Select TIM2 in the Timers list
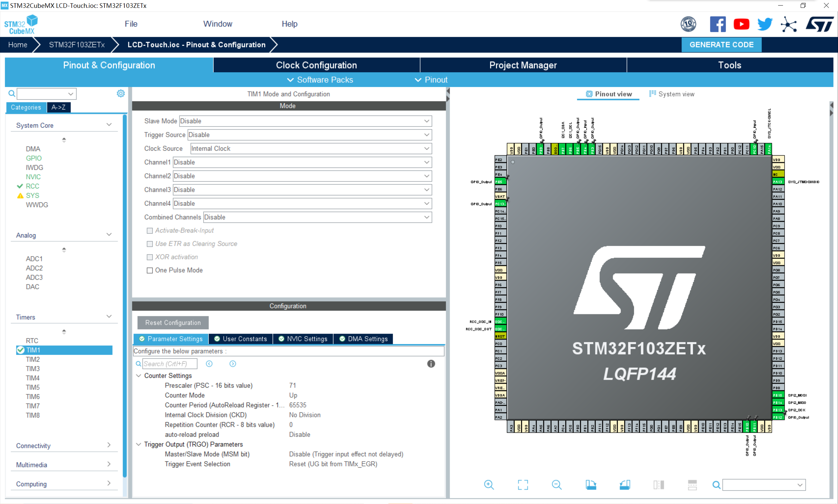 pyautogui.click(x=33, y=359)
